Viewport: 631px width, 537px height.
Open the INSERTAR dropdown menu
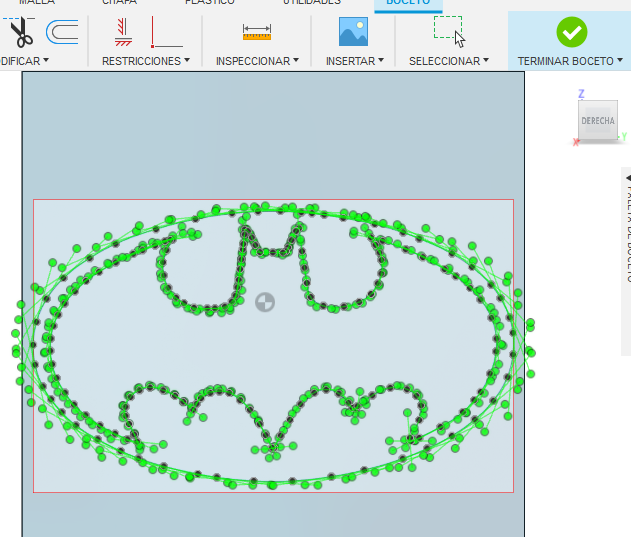(x=355, y=61)
